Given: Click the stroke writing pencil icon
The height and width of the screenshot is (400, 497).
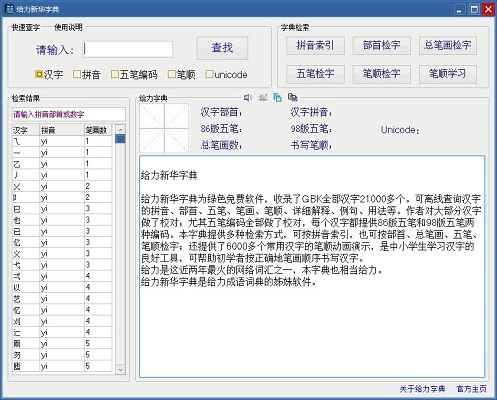Looking at the screenshot, I should click(263, 98).
